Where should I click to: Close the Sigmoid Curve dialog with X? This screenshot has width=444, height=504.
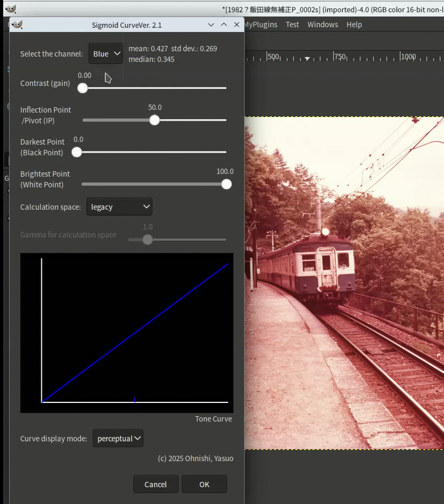click(x=237, y=25)
